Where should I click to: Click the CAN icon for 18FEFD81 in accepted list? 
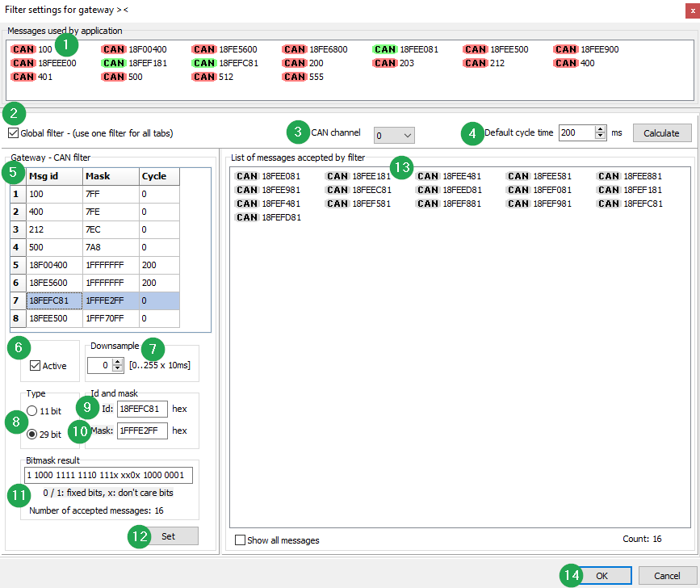(x=246, y=216)
